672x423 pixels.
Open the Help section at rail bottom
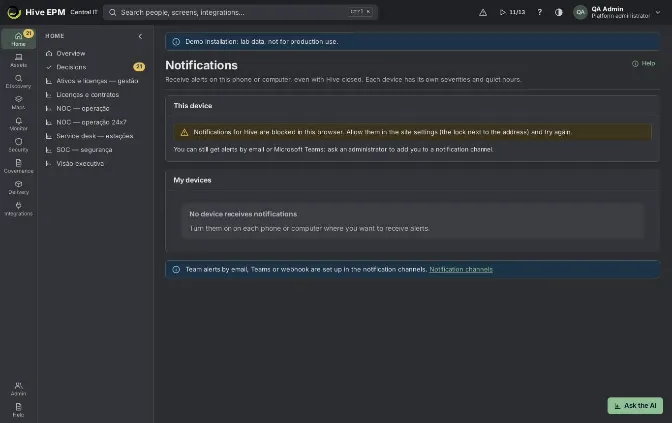point(18,410)
